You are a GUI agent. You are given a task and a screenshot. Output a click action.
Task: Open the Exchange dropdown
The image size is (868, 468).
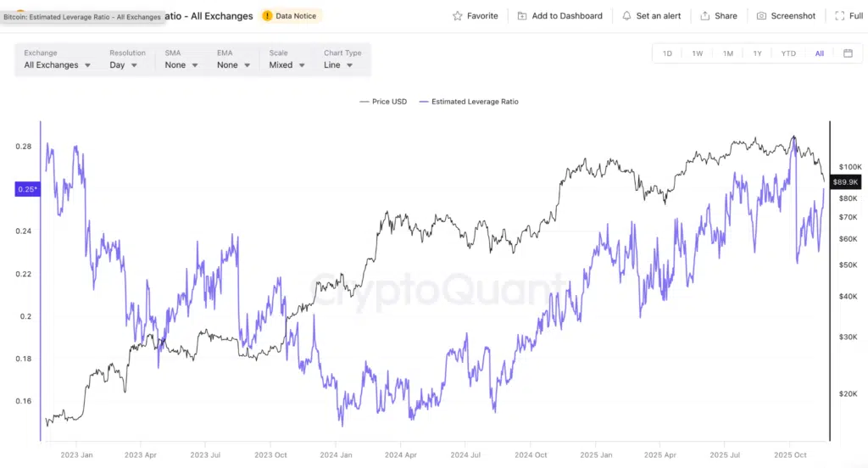(x=58, y=64)
